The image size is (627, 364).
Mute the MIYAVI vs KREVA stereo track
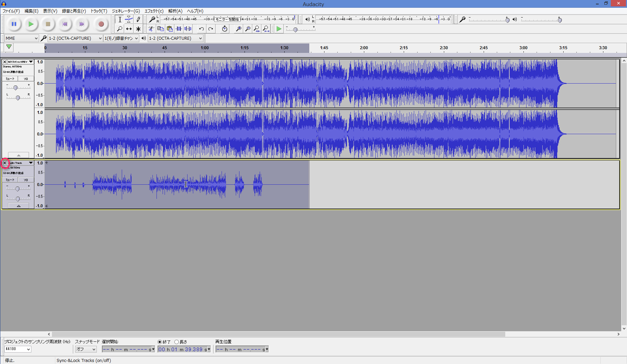coord(10,79)
